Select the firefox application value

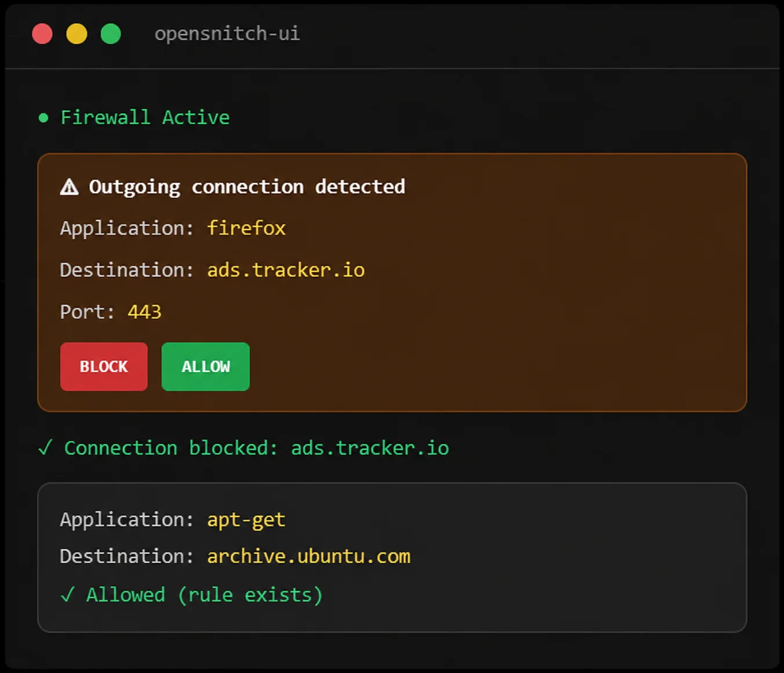coord(246,228)
